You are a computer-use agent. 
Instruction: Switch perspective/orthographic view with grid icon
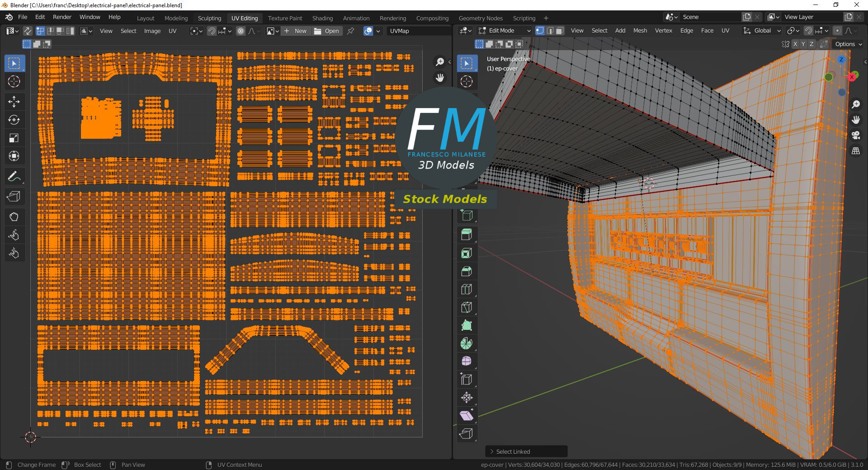(x=856, y=151)
